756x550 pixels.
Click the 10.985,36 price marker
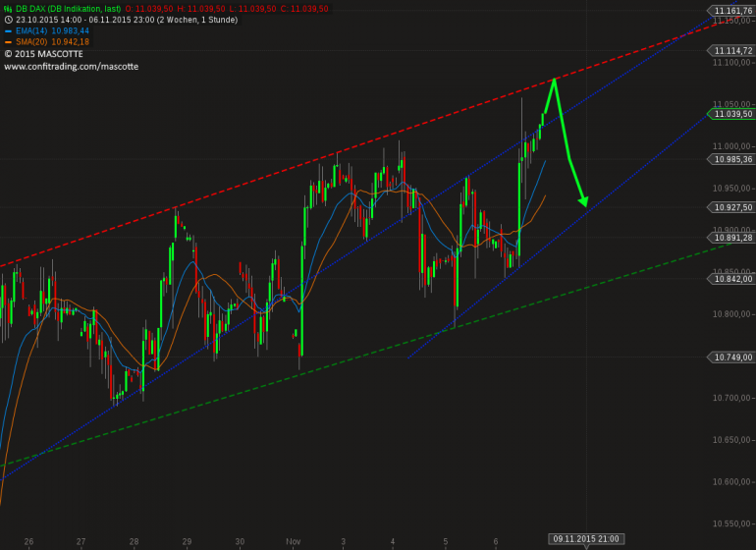coord(731,159)
